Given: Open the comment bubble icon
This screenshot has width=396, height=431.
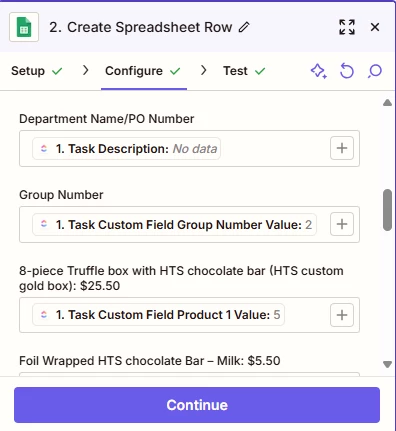Looking at the screenshot, I should point(375,71).
